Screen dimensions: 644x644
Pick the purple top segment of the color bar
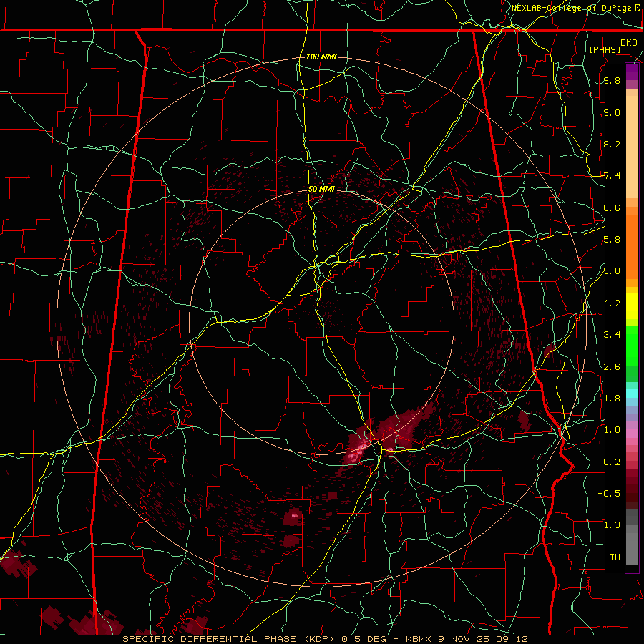632,72
